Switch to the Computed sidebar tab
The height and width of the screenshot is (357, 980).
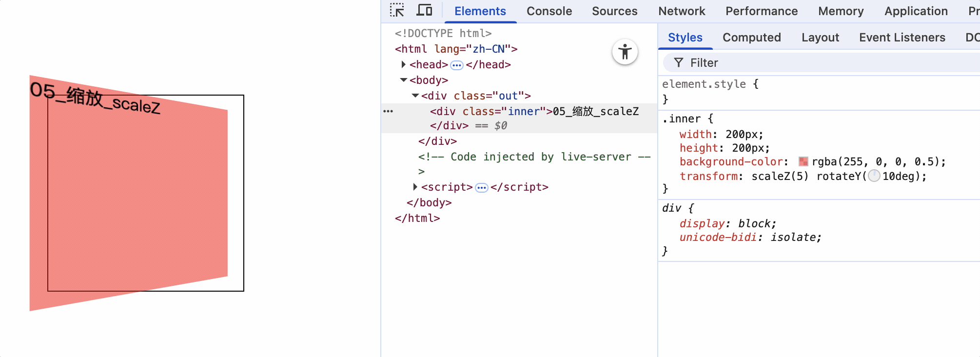tap(752, 38)
